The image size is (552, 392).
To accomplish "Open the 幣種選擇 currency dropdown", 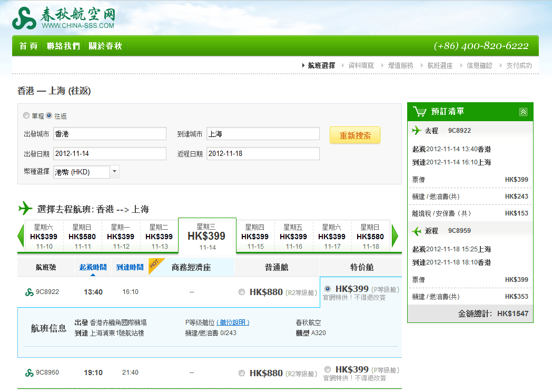I will tap(115, 172).
